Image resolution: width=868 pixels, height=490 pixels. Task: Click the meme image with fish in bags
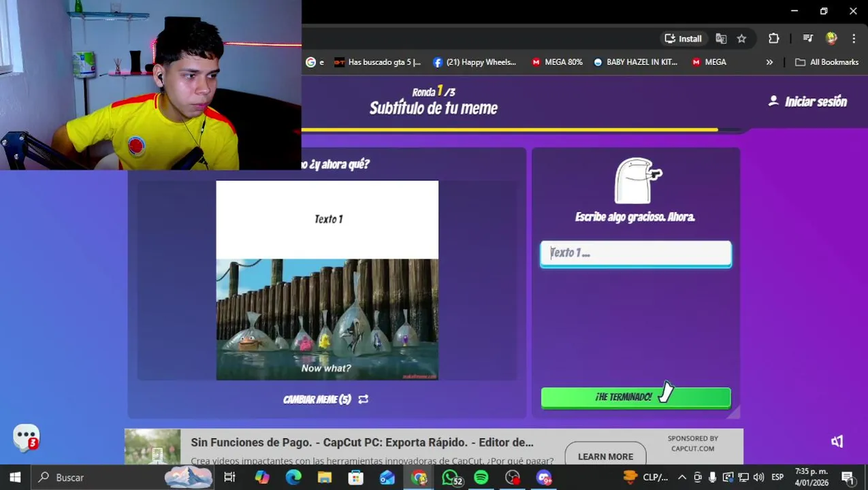pos(327,319)
